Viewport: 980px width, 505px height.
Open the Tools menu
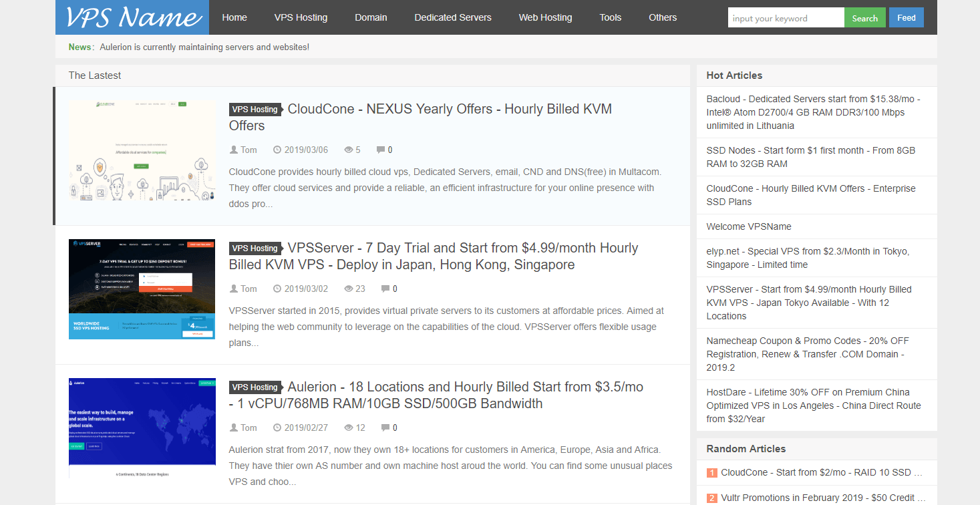coord(611,17)
